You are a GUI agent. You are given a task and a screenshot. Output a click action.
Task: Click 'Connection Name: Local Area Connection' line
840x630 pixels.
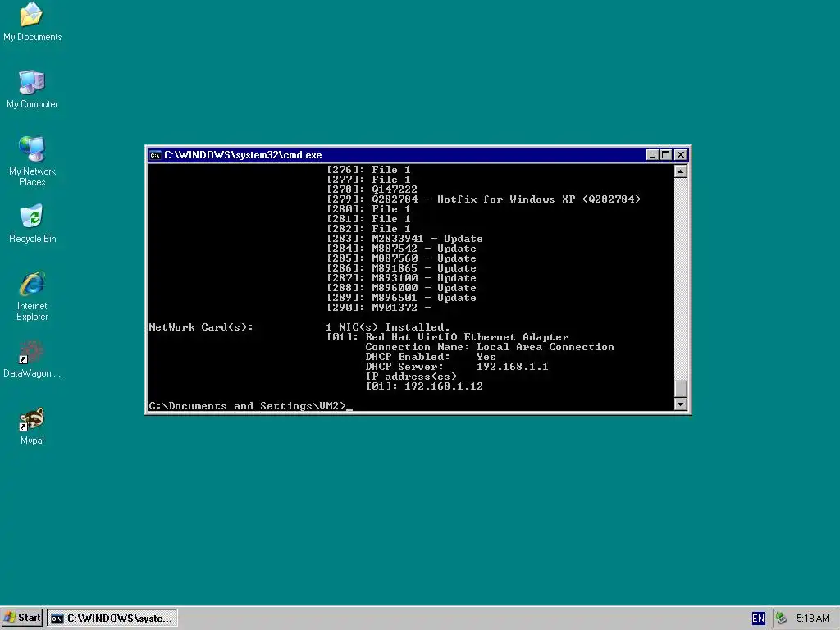click(490, 347)
